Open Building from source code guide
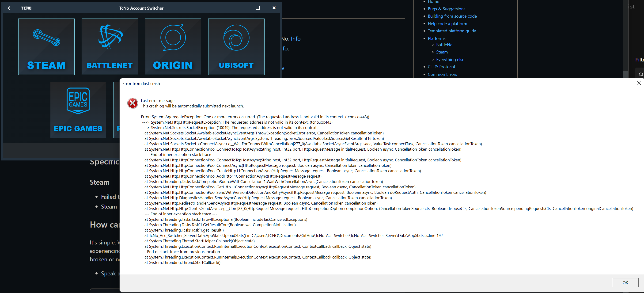The height and width of the screenshot is (293, 644). (452, 16)
